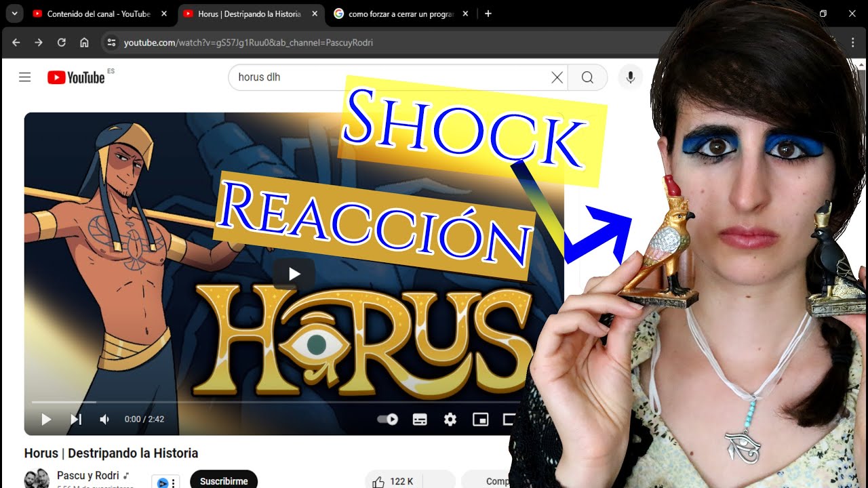Click the 0:00 / 2:42 time display
This screenshot has height=488, width=868.
tap(144, 420)
